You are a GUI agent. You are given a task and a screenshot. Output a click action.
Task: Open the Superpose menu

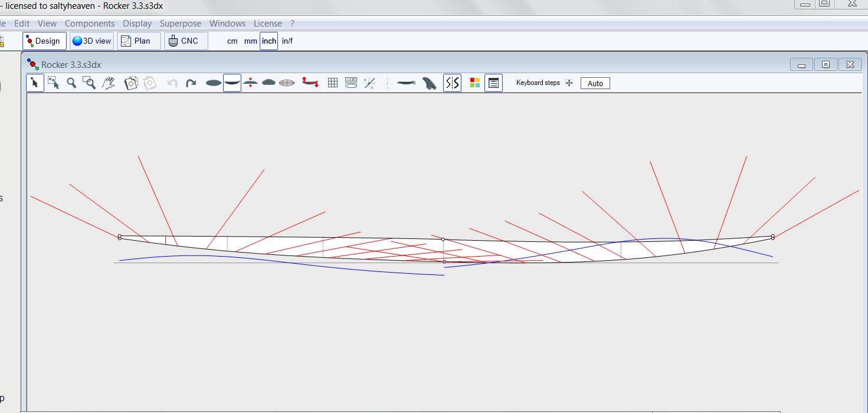click(181, 24)
